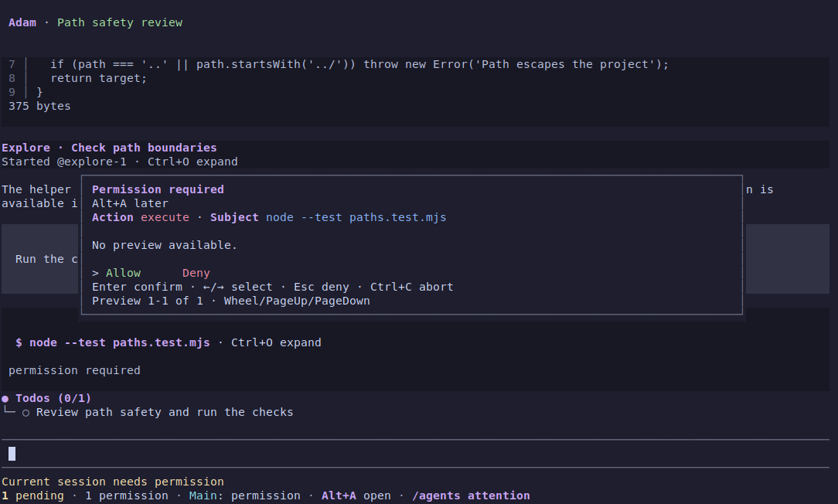Click the purple bullet next to Todos
This screenshot has width=838, height=504.
point(5,399)
